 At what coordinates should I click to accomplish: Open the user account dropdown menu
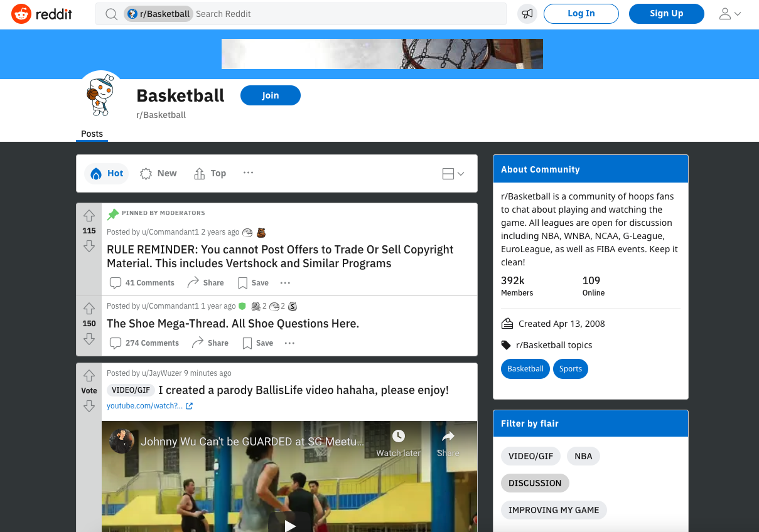(x=729, y=14)
